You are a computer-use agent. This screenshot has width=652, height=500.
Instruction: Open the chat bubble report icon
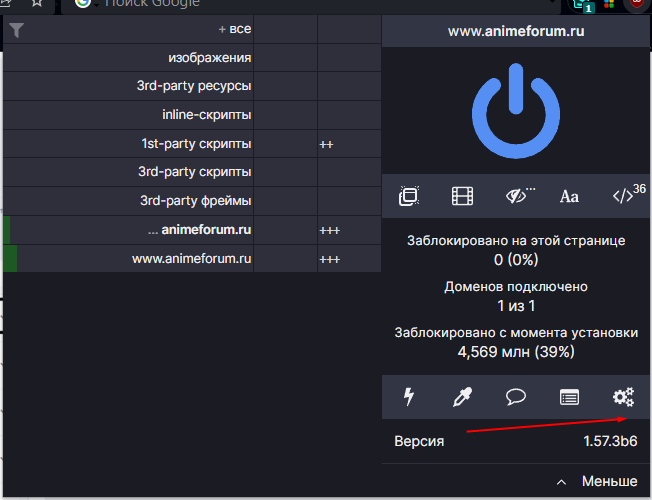pos(516,397)
